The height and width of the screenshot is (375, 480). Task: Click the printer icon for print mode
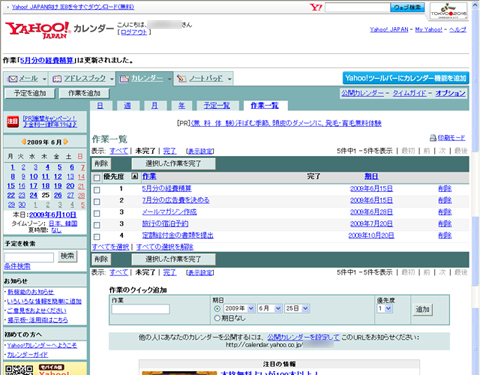click(x=433, y=138)
